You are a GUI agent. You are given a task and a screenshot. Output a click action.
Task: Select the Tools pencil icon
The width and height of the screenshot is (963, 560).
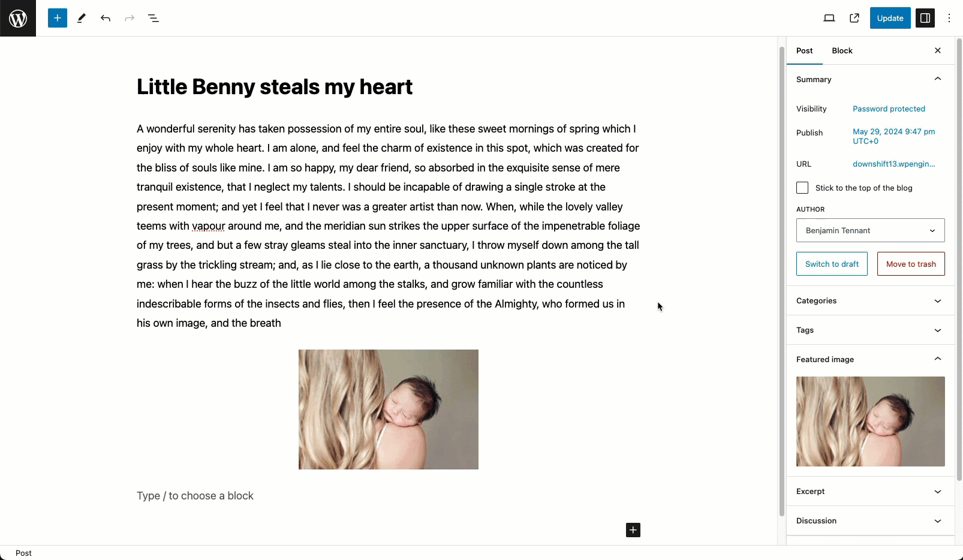(x=82, y=18)
